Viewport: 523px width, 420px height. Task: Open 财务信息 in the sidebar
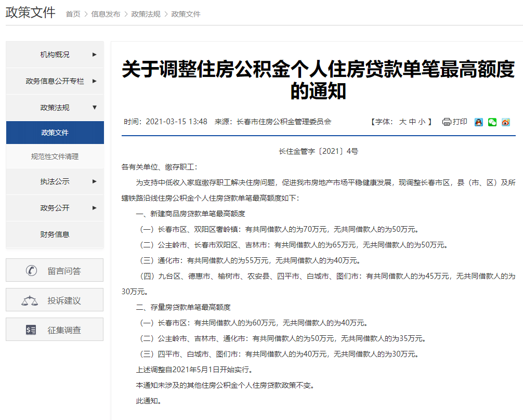point(55,234)
